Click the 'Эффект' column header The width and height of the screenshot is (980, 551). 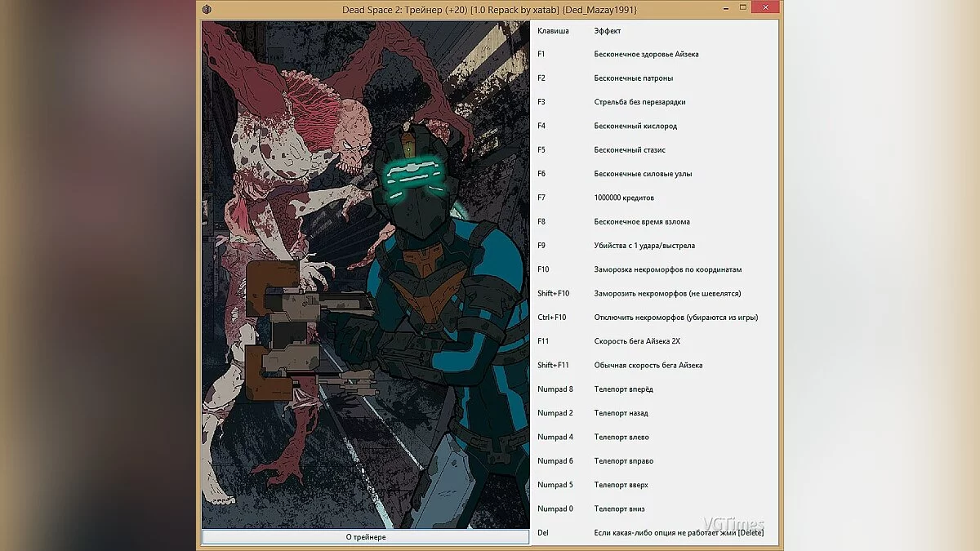[x=608, y=31]
